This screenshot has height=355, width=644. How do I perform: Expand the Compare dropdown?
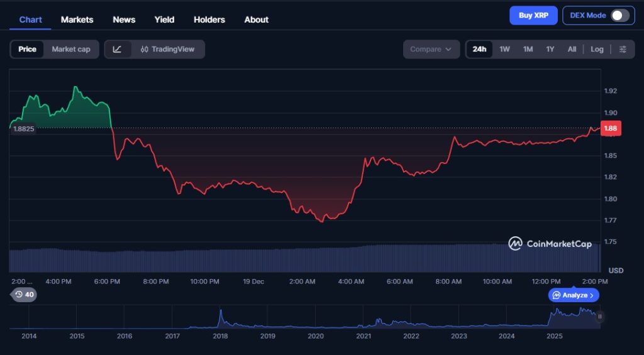[x=431, y=49]
